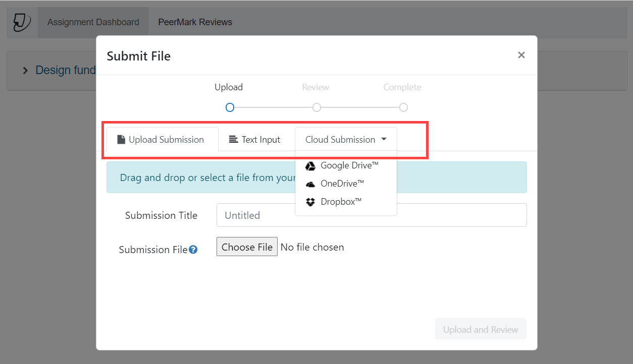Click the Text Input lines icon
The image size is (633, 364).
(x=233, y=140)
